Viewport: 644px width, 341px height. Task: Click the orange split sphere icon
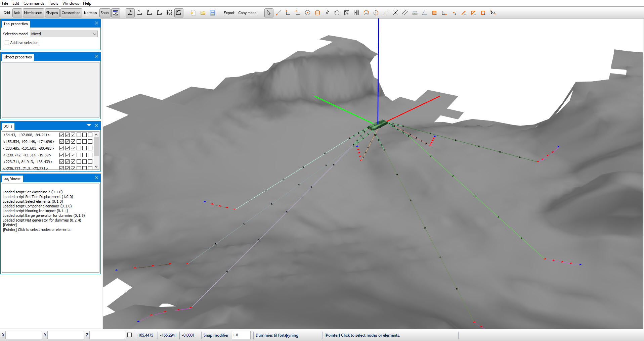tap(376, 13)
